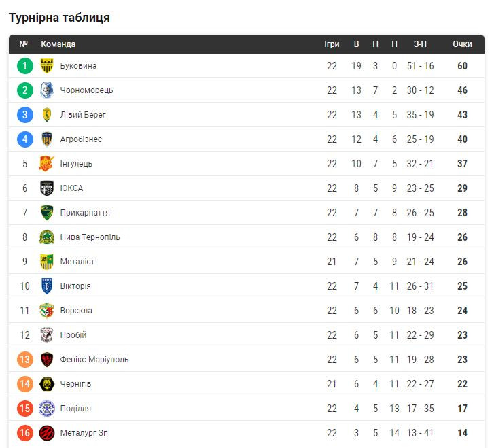Select the Лівий Берег club badge
This screenshot has height=448, width=492.
(x=47, y=115)
